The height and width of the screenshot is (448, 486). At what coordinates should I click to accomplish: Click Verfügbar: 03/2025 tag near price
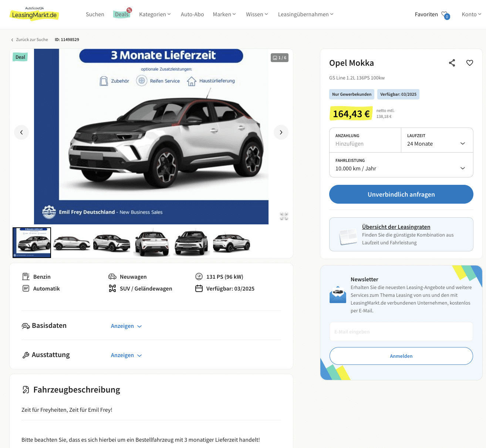398,94
